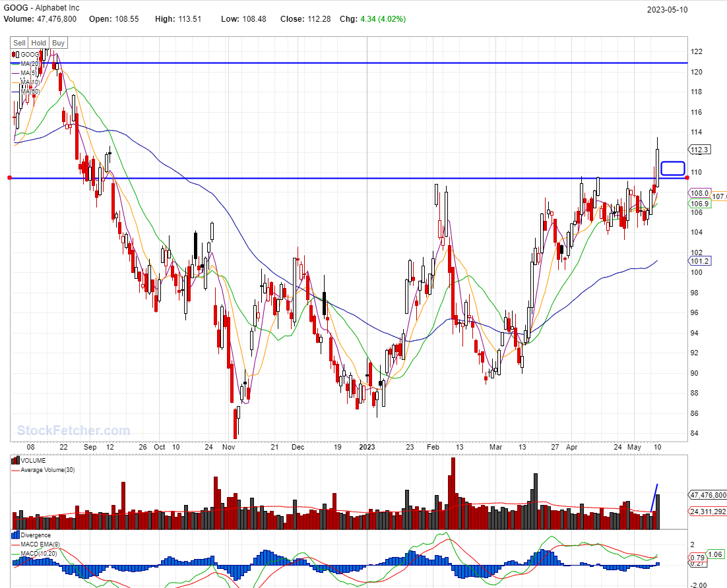
Task: Click the Average Volume(30) legend label
Action: coord(47,470)
